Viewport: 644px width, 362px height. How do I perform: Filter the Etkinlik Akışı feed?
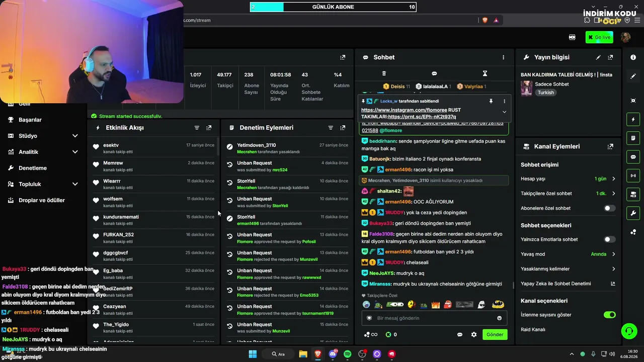197,128
